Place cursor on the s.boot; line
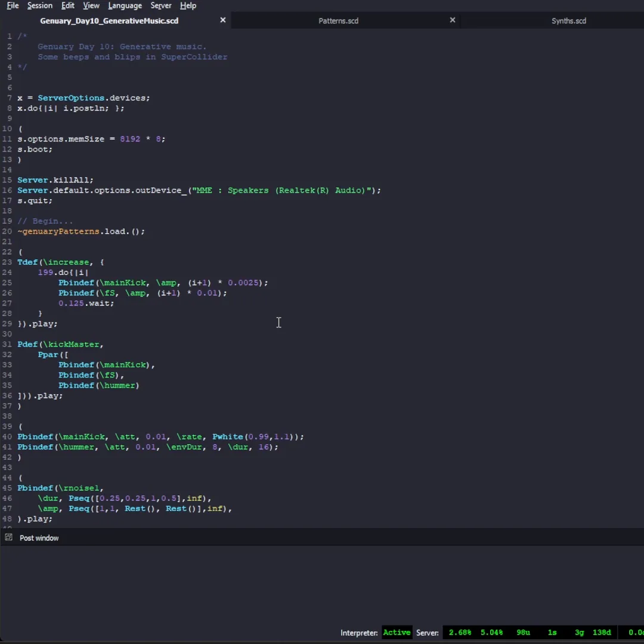644x644 pixels. [35, 149]
